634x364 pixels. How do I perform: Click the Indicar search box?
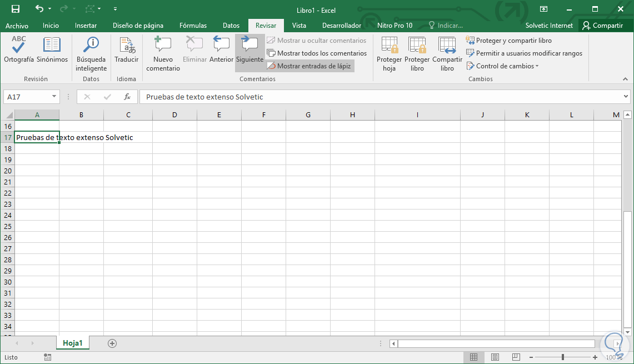(446, 26)
